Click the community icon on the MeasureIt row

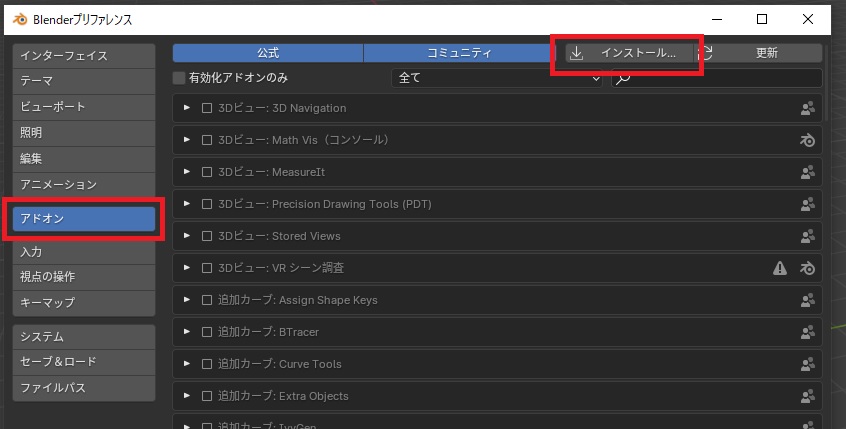[807, 172]
